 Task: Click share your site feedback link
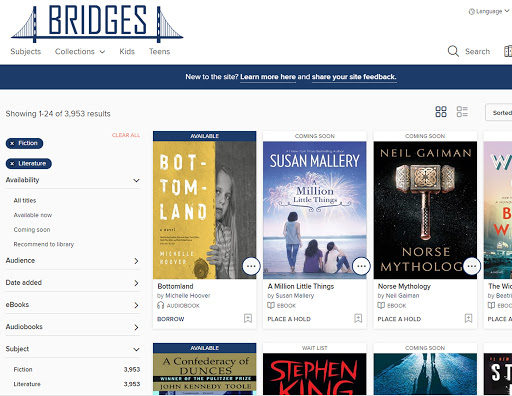click(354, 77)
